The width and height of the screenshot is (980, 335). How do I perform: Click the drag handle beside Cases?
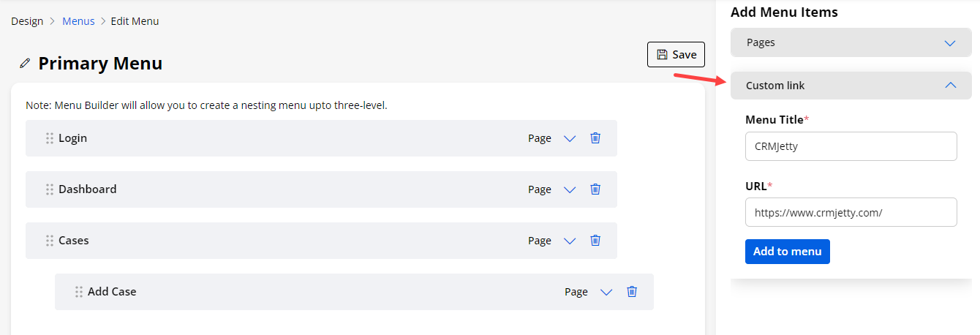point(50,241)
